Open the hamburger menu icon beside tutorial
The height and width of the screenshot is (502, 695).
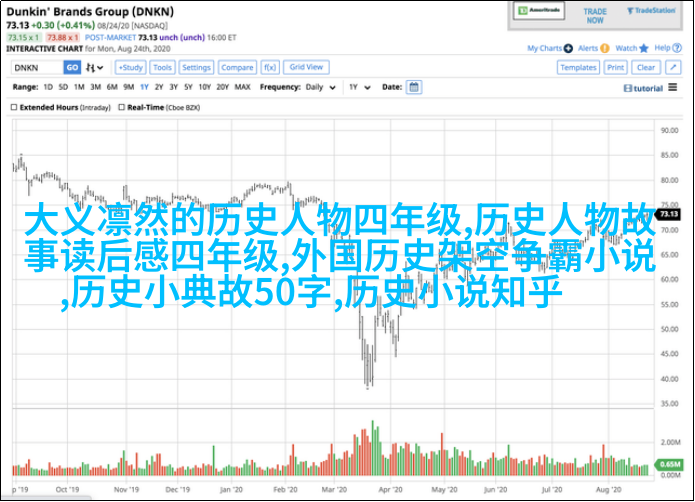coord(672,87)
